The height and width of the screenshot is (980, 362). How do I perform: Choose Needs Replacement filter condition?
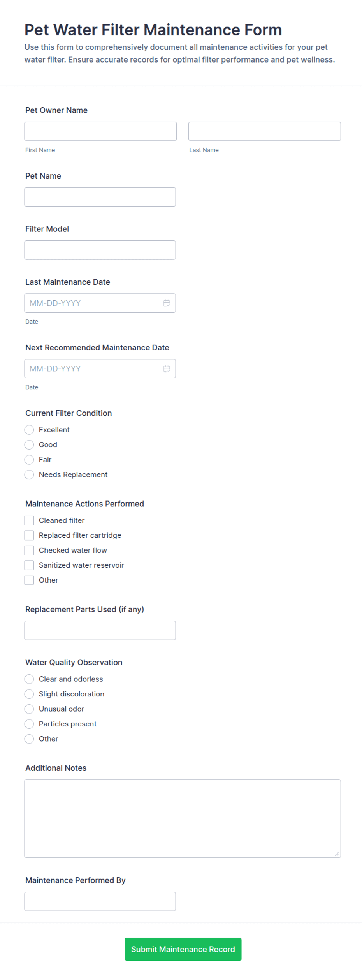click(29, 474)
